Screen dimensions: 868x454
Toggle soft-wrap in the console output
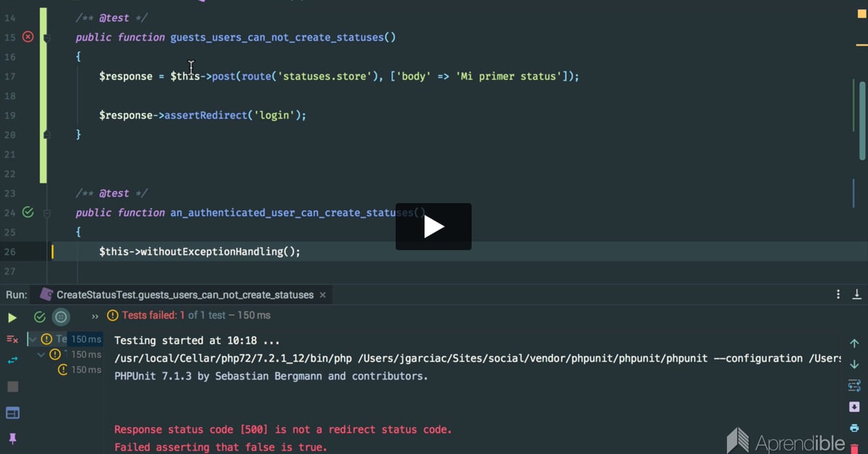[x=854, y=385]
